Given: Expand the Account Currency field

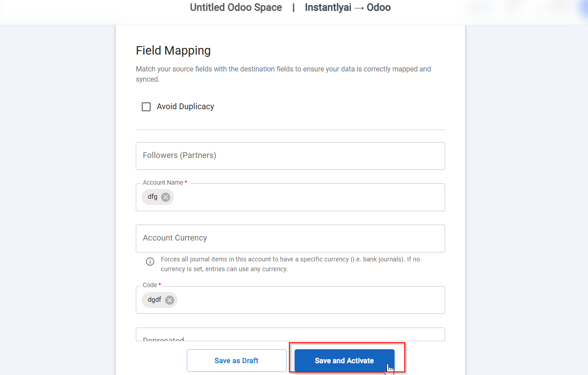Looking at the screenshot, I should pos(290,238).
